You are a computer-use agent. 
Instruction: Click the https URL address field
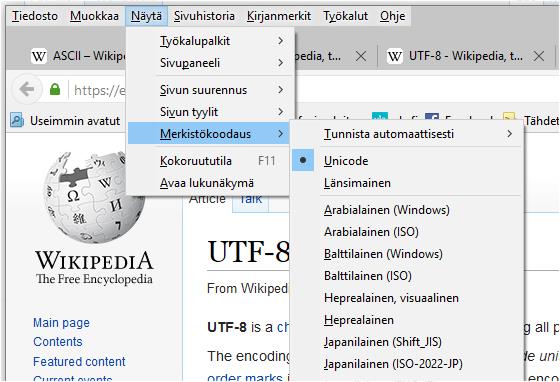100,90
